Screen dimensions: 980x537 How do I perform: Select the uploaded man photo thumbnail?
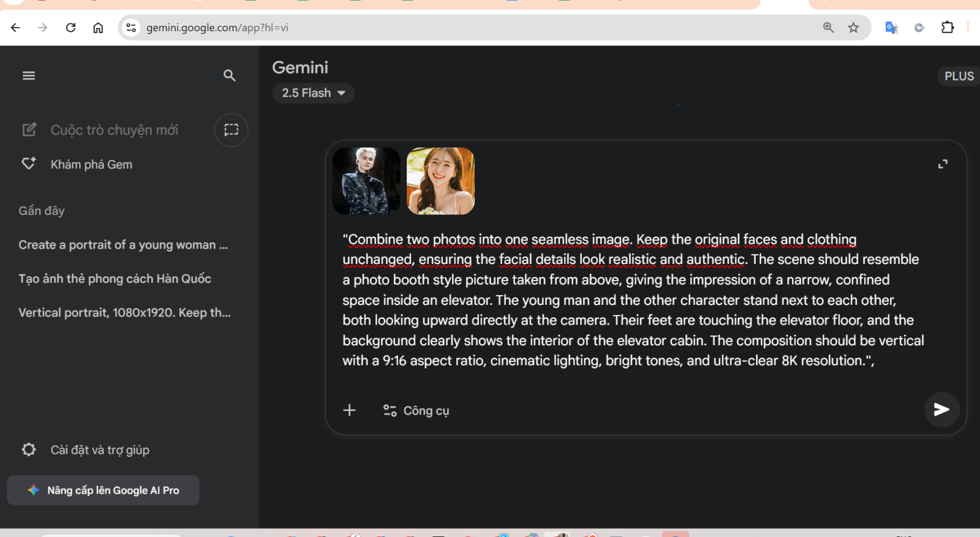click(366, 181)
